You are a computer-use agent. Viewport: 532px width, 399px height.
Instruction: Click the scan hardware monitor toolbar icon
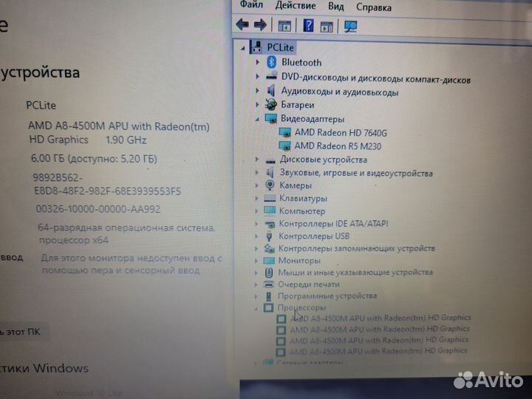(350, 27)
